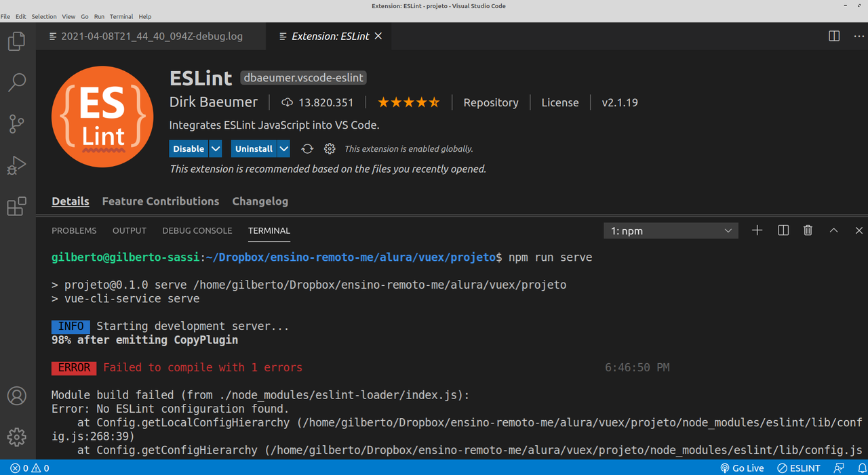The width and height of the screenshot is (868, 475).
Task: Click errors and warnings status indicator
Action: pyautogui.click(x=29, y=468)
